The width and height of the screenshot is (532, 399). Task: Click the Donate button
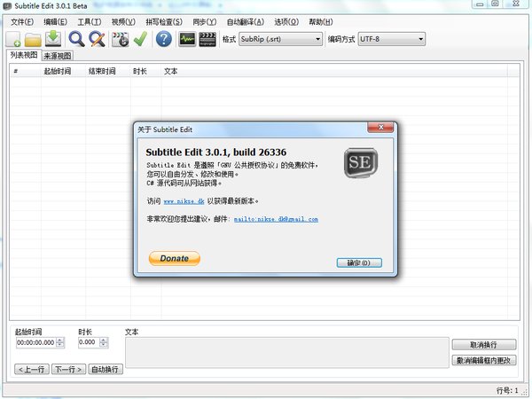click(175, 258)
